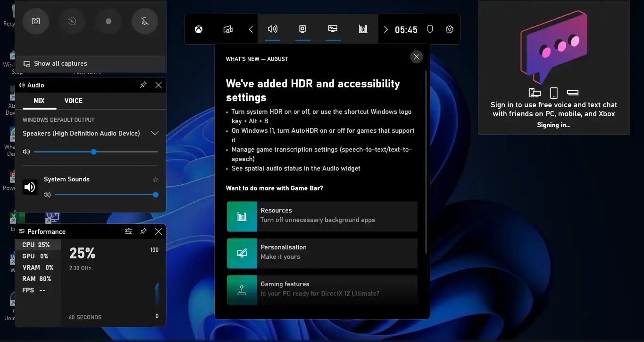Adjust the Speakers master volume slider
Screen dimensions: 644x342
pyautogui.click(x=96, y=152)
